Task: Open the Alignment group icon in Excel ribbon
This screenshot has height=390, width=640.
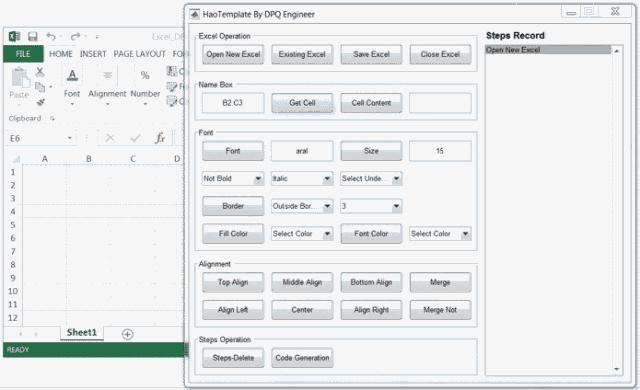Action: (x=107, y=75)
